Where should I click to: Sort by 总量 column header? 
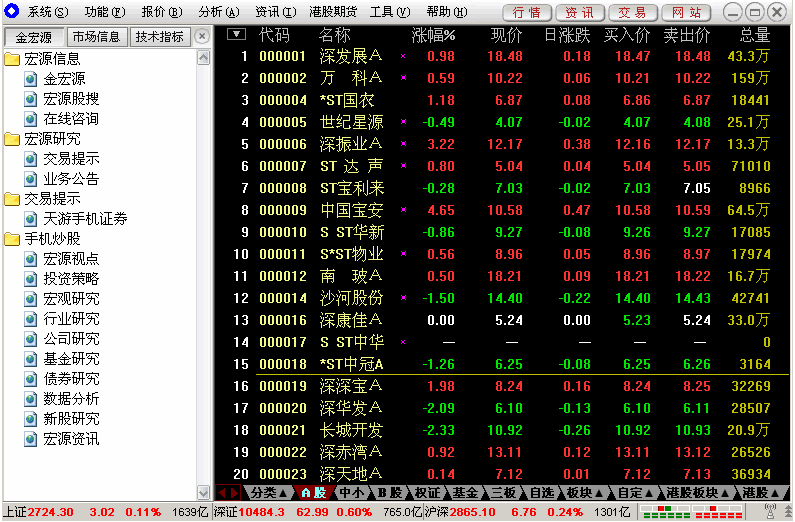tap(755, 35)
